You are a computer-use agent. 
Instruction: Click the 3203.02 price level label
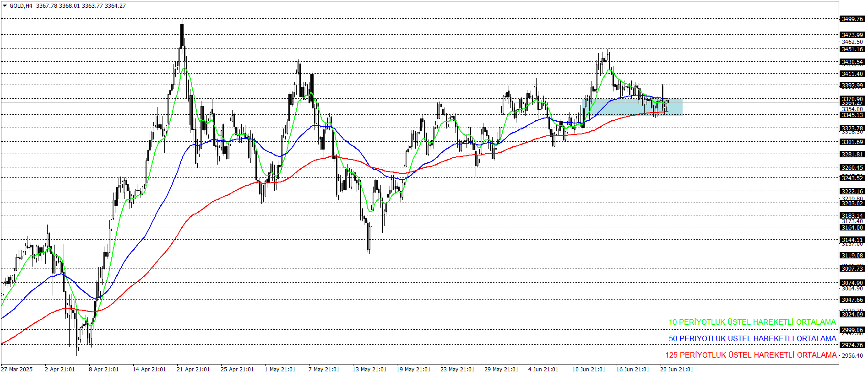(852, 203)
